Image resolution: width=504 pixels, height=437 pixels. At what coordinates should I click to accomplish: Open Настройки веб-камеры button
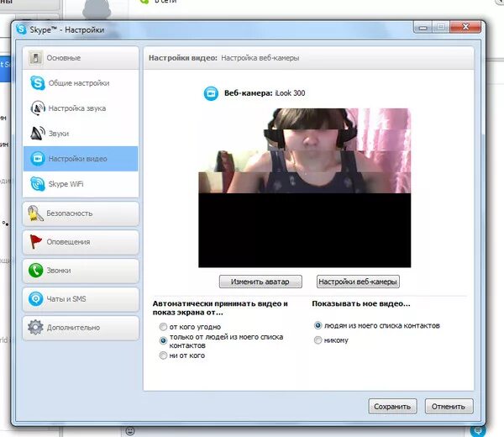click(358, 282)
